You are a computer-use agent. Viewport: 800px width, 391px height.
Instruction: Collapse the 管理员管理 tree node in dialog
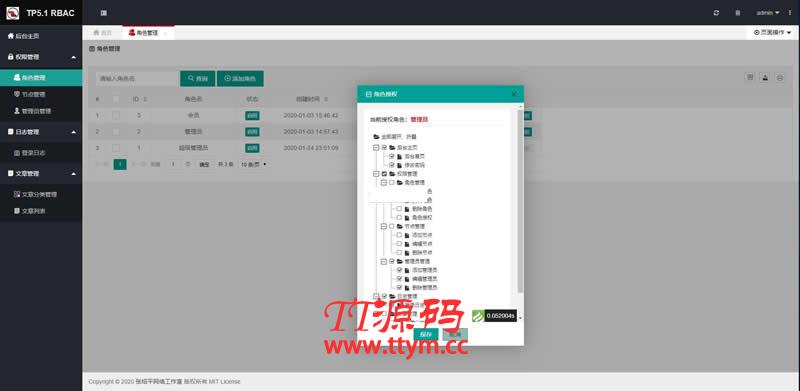[384, 261]
